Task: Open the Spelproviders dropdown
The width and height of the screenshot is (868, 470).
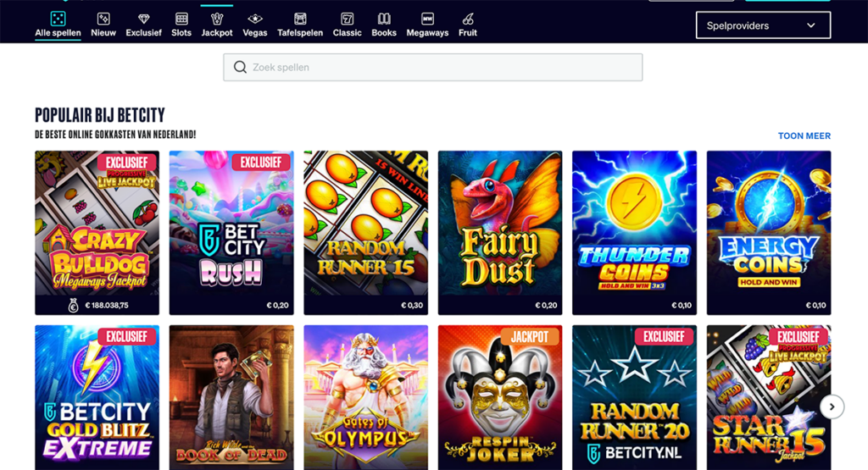Action: 763,25
